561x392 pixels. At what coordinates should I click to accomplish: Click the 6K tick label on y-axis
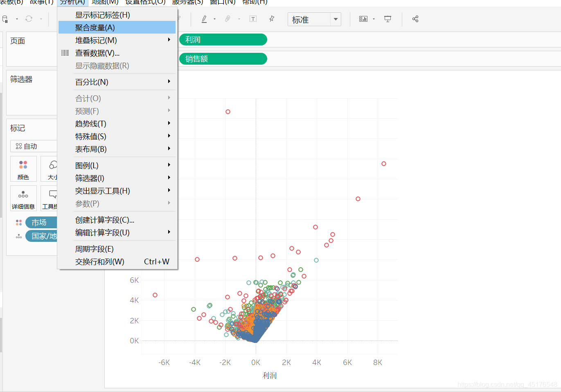pos(134,280)
